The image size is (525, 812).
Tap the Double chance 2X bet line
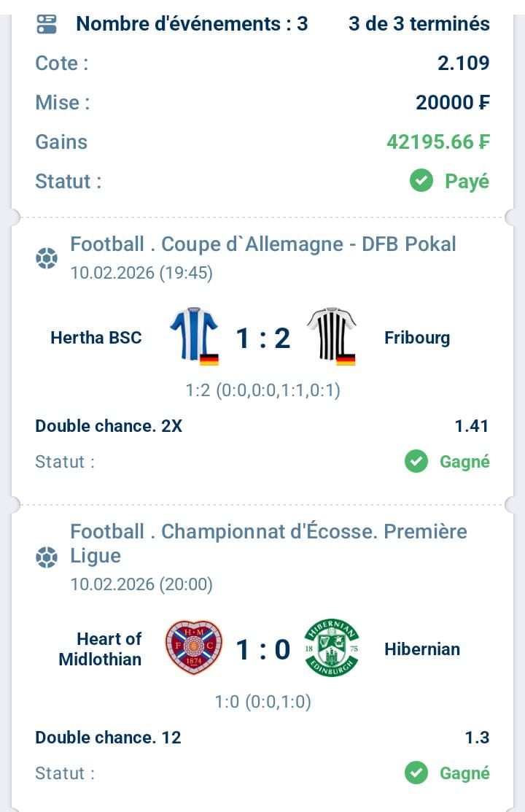tap(109, 426)
